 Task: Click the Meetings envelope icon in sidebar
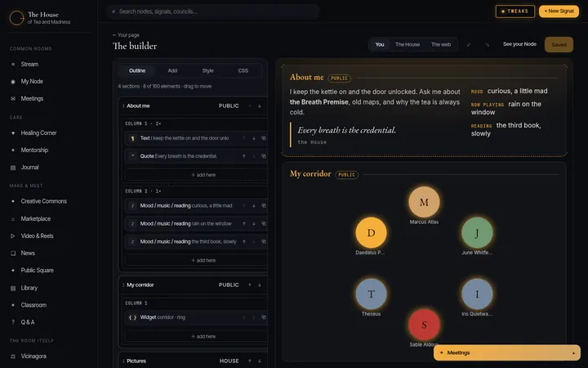(x=13, y=99)
